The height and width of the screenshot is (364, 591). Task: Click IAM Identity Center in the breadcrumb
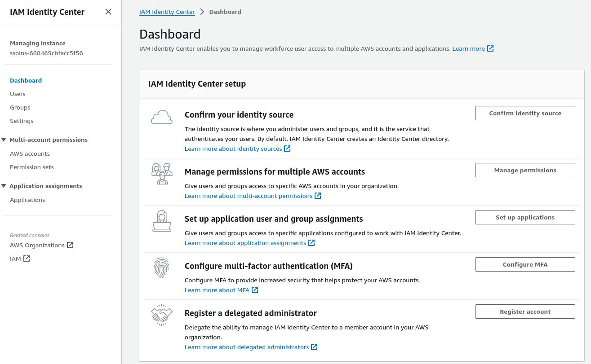[x=167, y=12]
